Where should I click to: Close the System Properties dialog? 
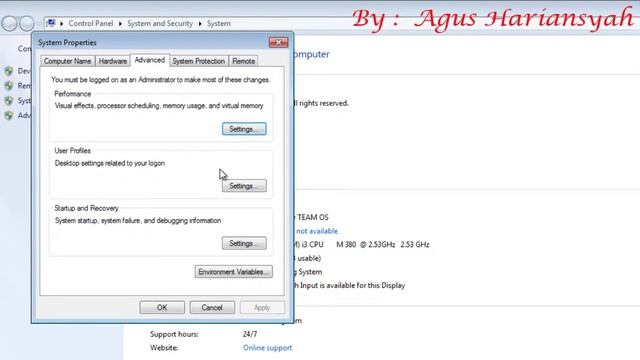point(278,42)
